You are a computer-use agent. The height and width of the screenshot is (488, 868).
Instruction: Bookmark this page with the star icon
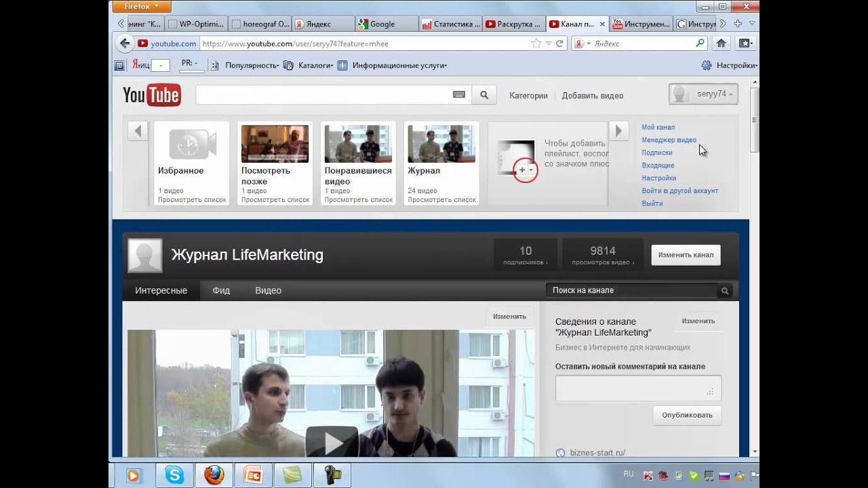536,43
